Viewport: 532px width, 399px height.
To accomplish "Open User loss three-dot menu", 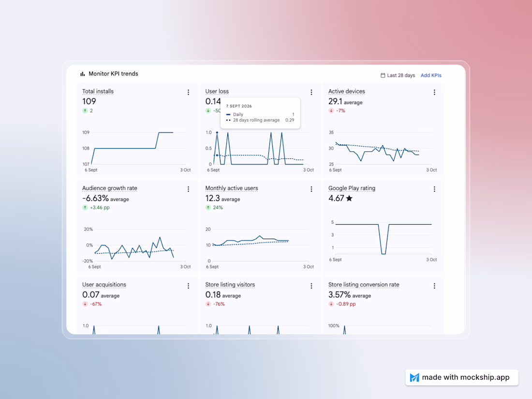I will [x=311, y=92].
